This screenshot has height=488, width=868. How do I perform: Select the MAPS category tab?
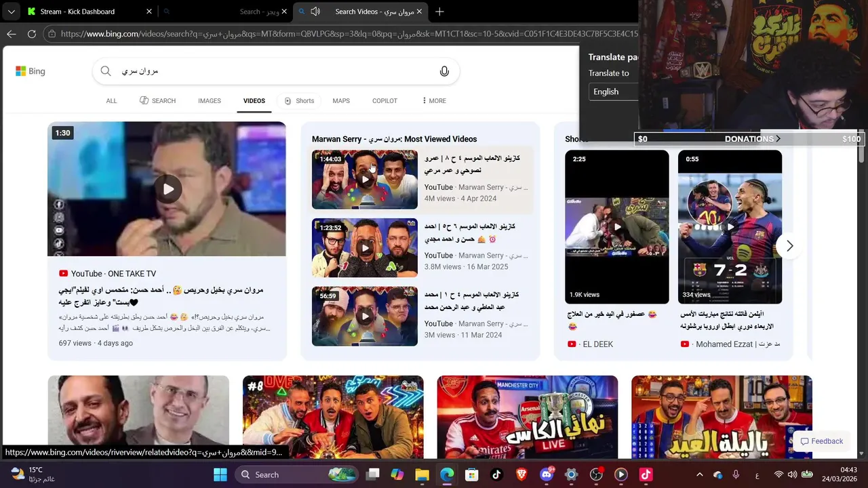tap(341, 101)
